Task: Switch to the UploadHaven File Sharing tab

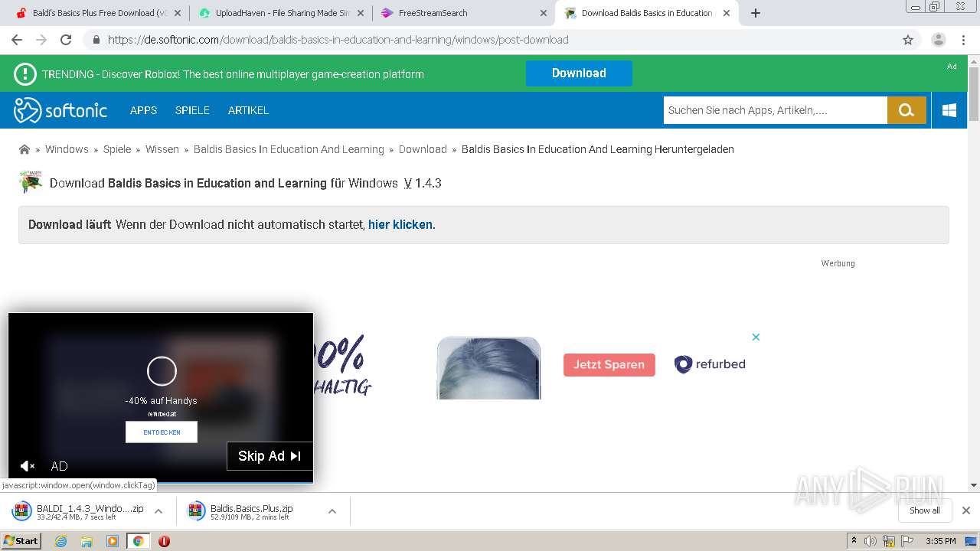Action: (282, 13)
